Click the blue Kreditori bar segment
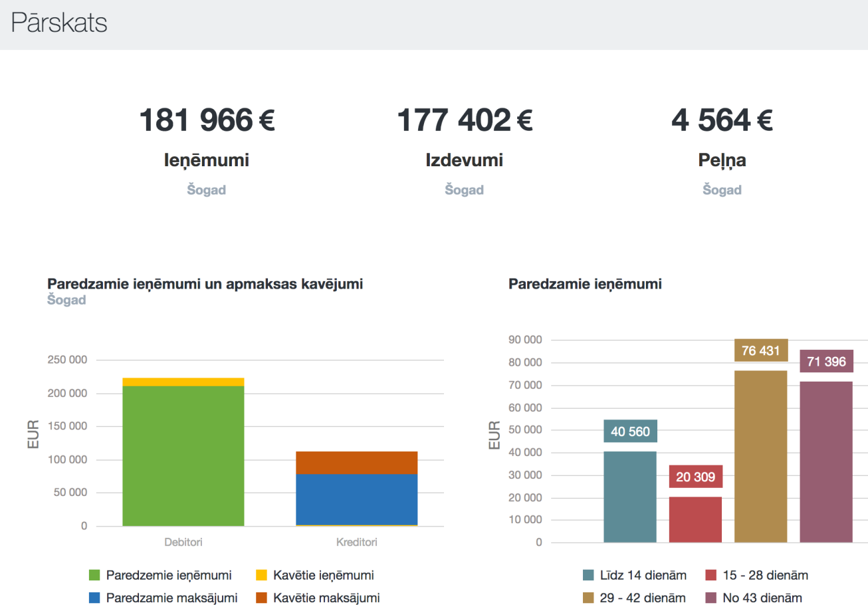Image resolution: width=868 pixels, height=605 pixels. [x=356, y=499]
